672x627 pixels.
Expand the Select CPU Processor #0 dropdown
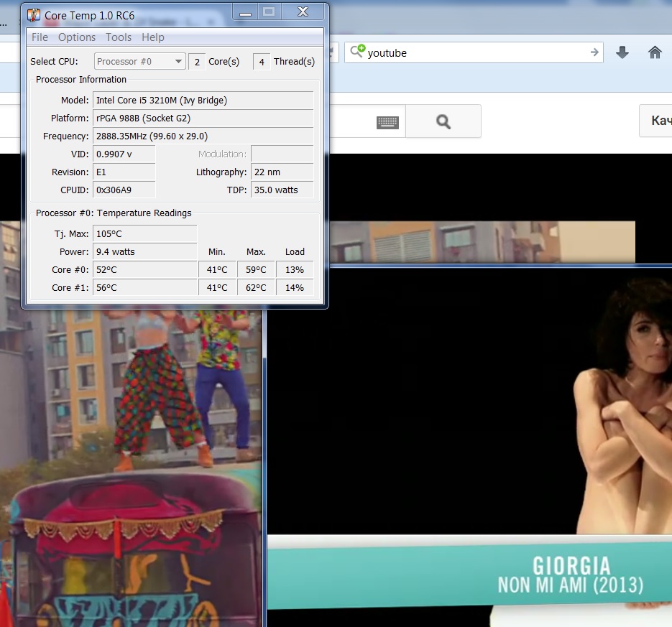click(x=140, y=62)
